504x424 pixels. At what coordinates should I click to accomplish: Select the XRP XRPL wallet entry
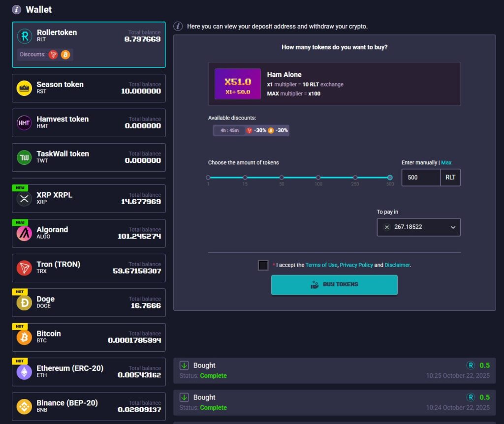click(x=89, y=199)
